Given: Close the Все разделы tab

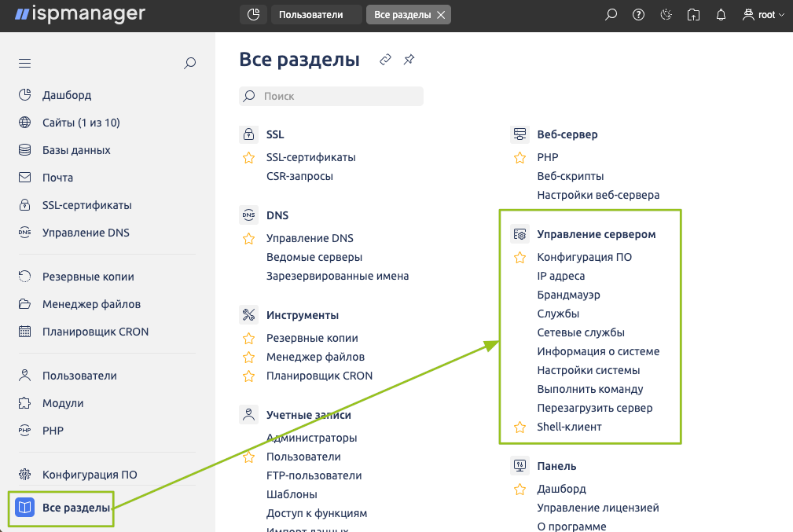Looking at the screenshot, I should 441,15.
